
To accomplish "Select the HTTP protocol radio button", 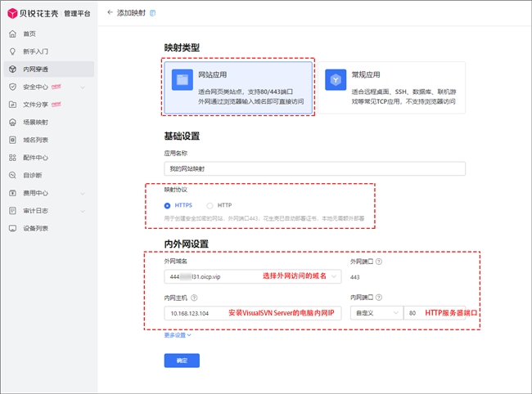I will coord(210,206).
